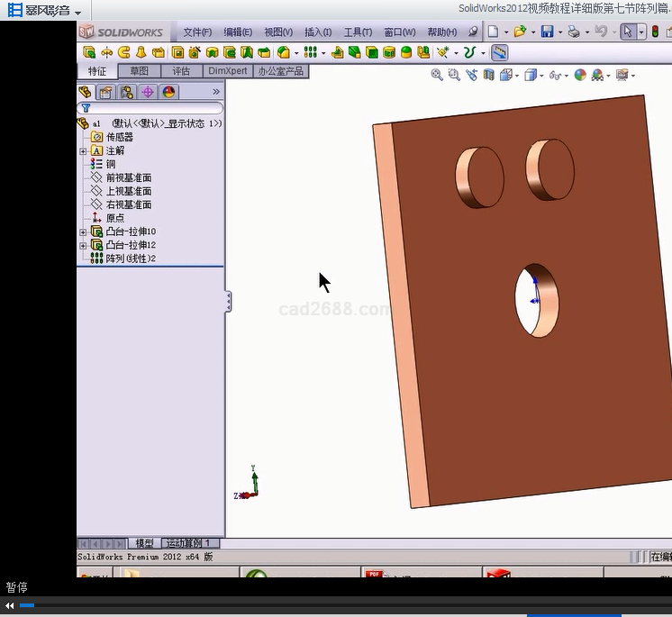Open the ConfigurationManager tab icon
This screenshot has width=672, height=617.
(127, 92)
